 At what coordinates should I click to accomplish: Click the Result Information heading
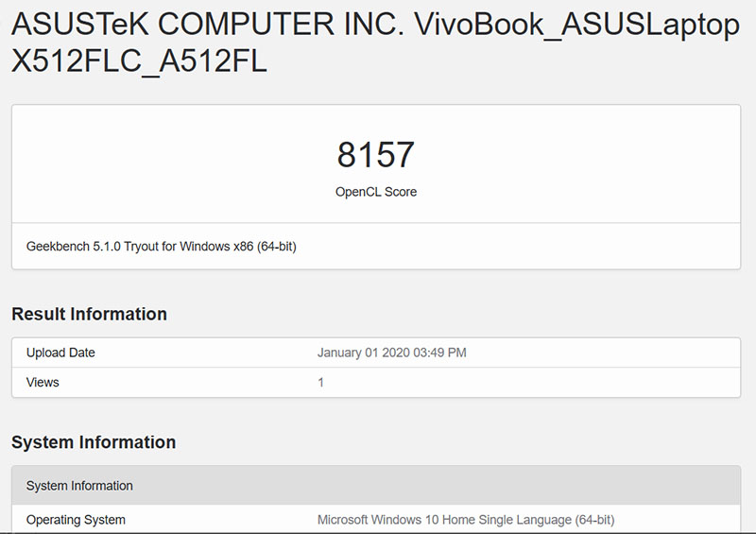tap(89, 314)
